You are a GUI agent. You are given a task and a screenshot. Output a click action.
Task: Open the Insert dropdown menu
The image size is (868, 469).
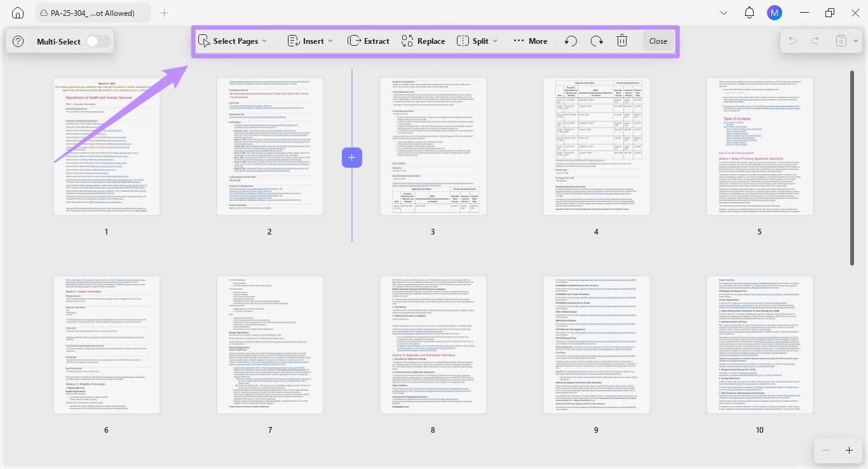[311, 41]
